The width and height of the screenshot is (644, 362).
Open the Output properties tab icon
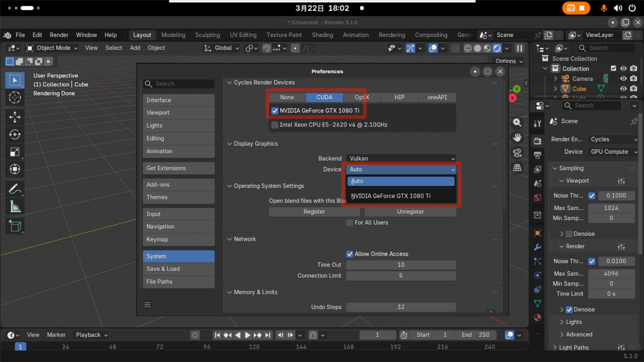coord(537,155)
